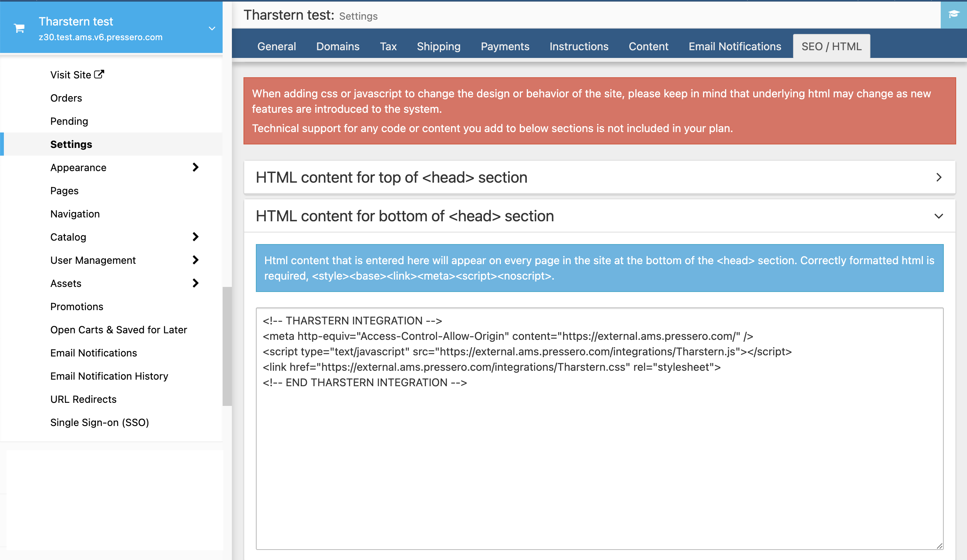Screen dimensions: 967x560
Task: Open the Appearance sidebar item
Action: [78, 168]
